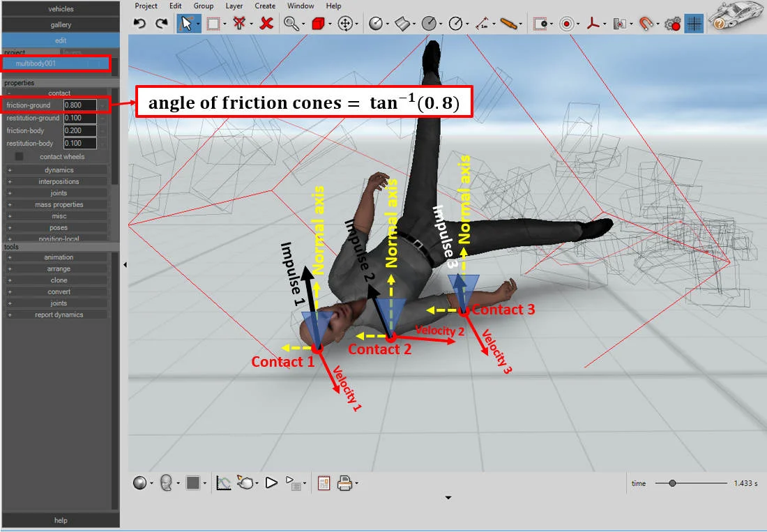Undo the last action
Image resolution: width=767 pixels, height=532 pixels.
(x=140, y=24)
